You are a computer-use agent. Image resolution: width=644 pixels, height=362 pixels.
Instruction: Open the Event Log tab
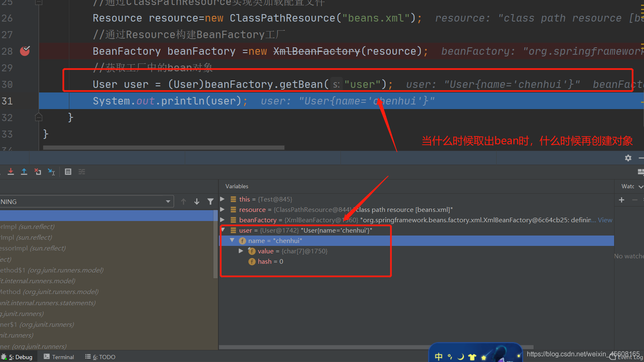click(627, 357)
